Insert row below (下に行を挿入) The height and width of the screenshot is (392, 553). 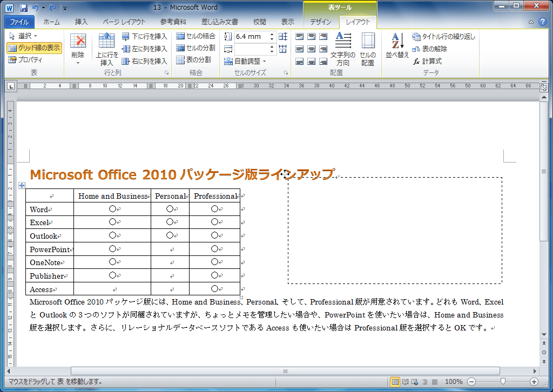144,36
